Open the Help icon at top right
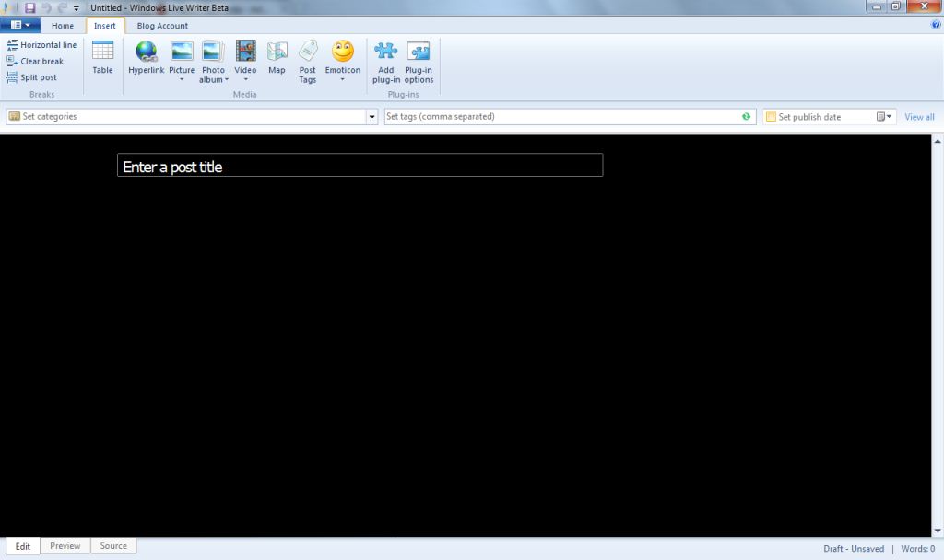 936,25
